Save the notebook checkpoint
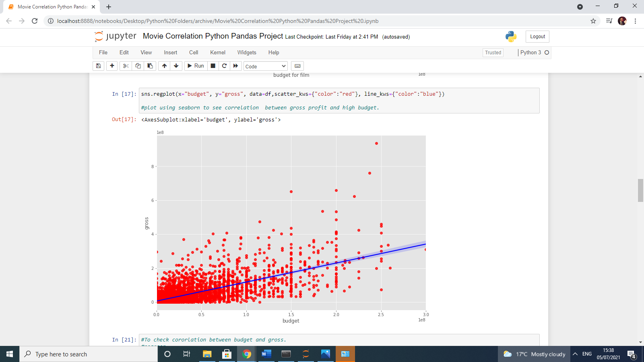644x362 pixels. (98, 66)
